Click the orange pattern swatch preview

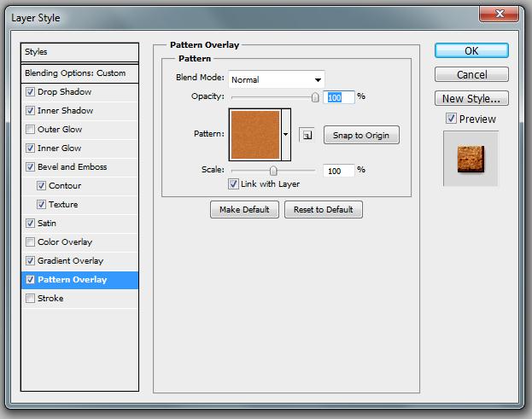coord(255,134)
